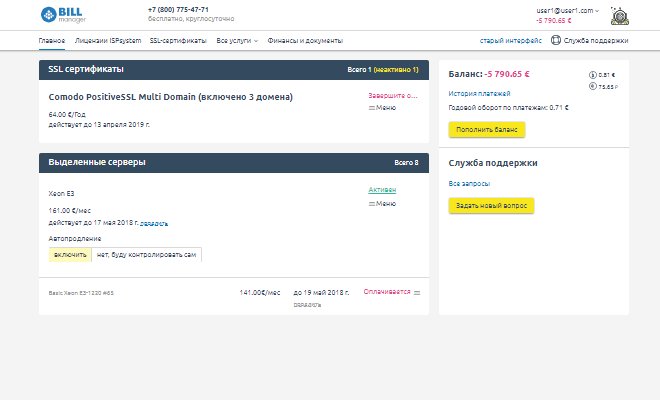Click the Активен status link
Viewport: 660px width, 400px height.
click(382, 190)
